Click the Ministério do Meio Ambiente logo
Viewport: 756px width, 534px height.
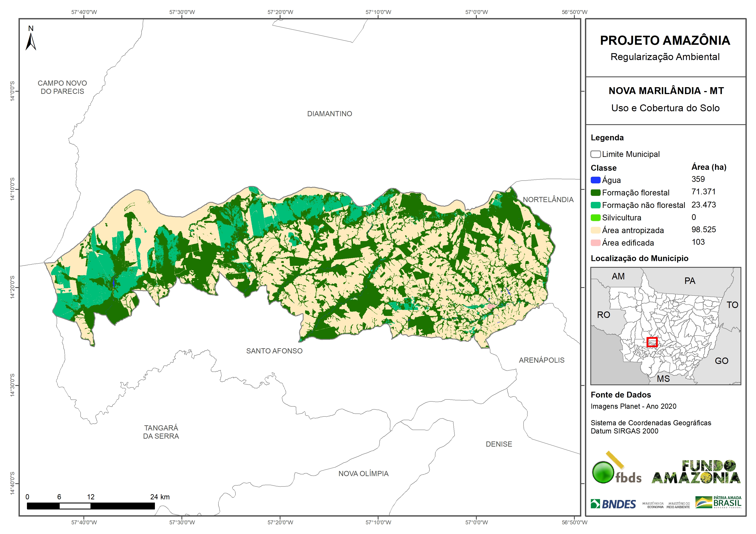(x=678, y=505)
